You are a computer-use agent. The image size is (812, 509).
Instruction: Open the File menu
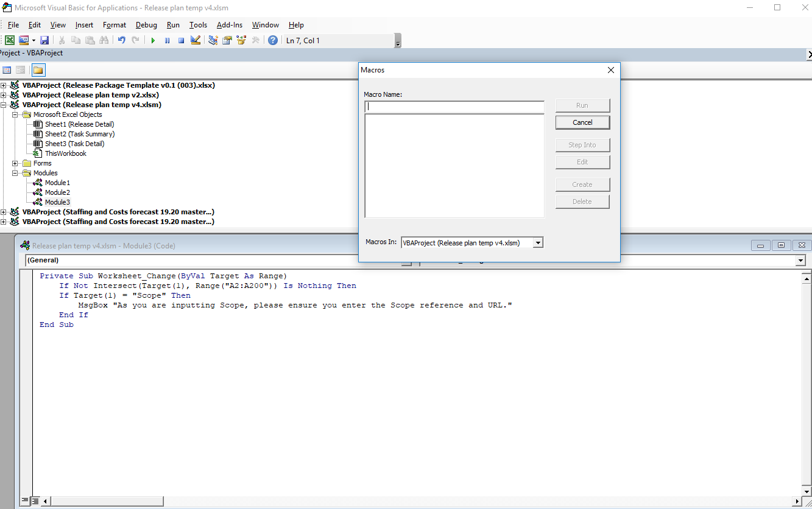click(13, 25)
